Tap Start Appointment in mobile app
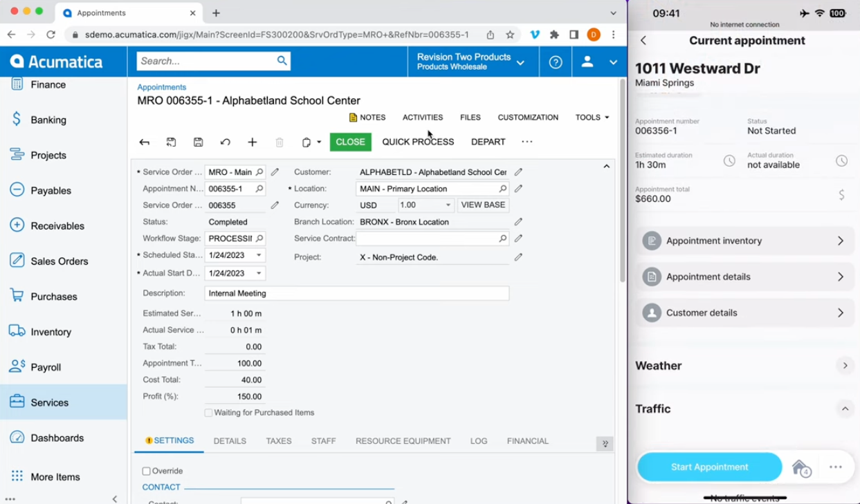The image size is (860, 504). (709, 467)
